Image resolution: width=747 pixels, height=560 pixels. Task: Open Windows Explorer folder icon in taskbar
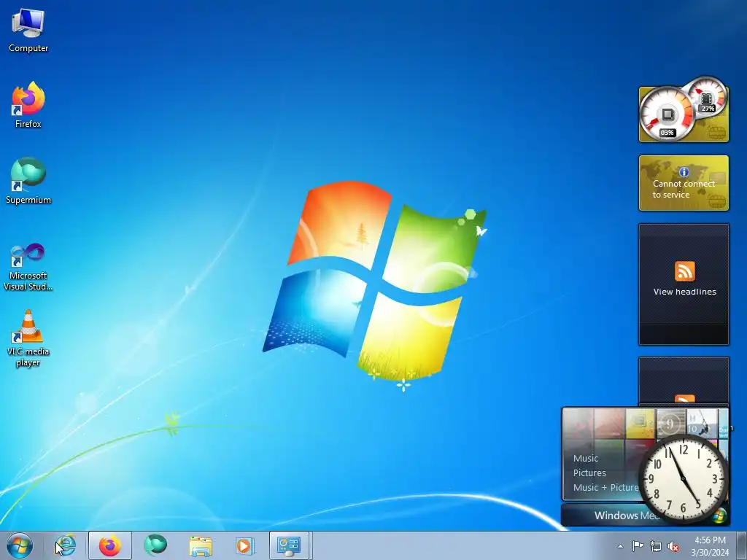pyautogui.click(x=201, y=545)
